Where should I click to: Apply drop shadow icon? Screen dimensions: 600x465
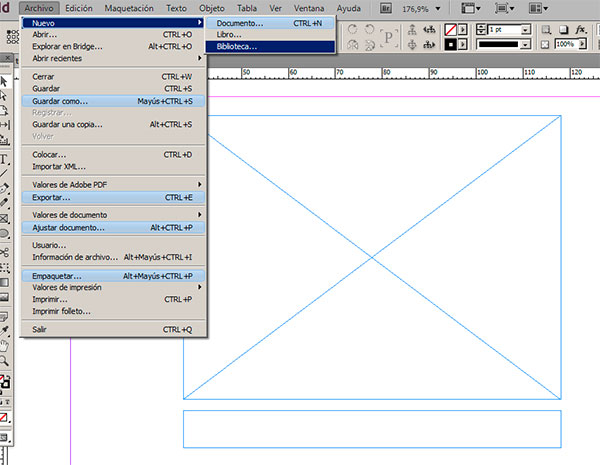(564, 29)
